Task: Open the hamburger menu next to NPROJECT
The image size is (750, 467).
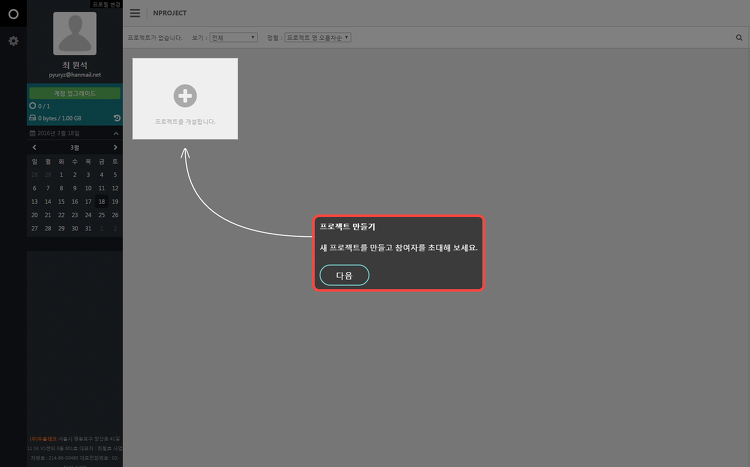Action: pyautogui.click(x=135, y=13)
